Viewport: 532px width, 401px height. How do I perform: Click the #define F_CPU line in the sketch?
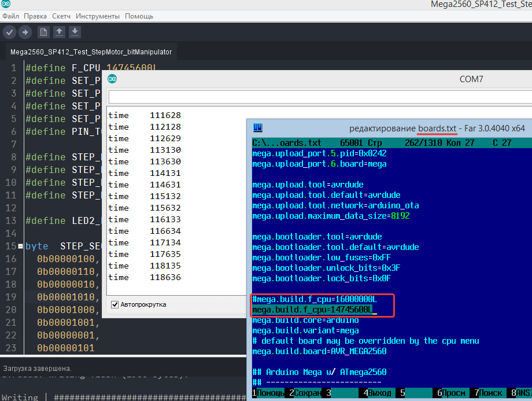[91, 68]
